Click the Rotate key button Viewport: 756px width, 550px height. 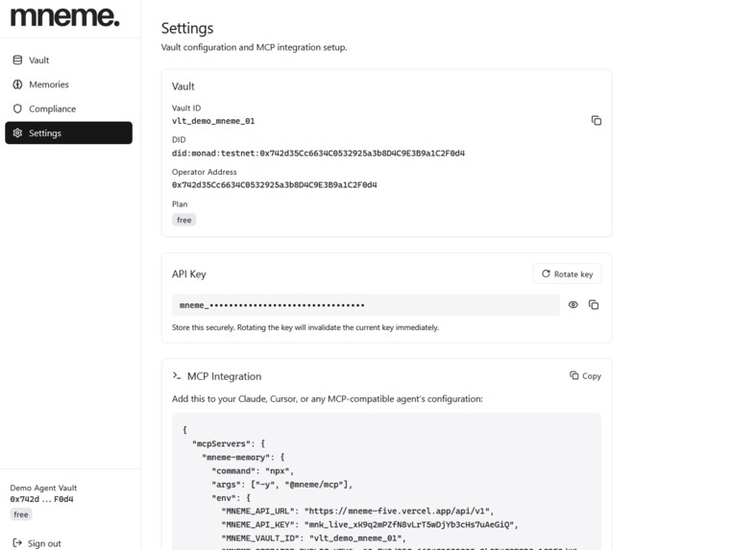click(x=567, y=274)
